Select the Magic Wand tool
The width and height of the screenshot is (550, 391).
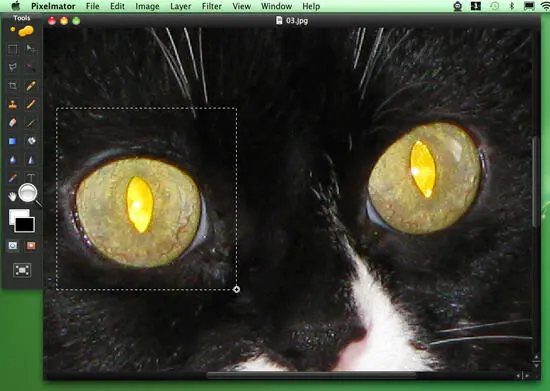pos(31,67)
